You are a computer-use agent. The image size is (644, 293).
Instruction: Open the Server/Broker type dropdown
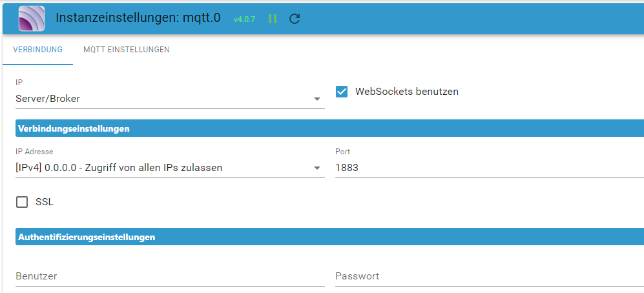click(170, 99)
